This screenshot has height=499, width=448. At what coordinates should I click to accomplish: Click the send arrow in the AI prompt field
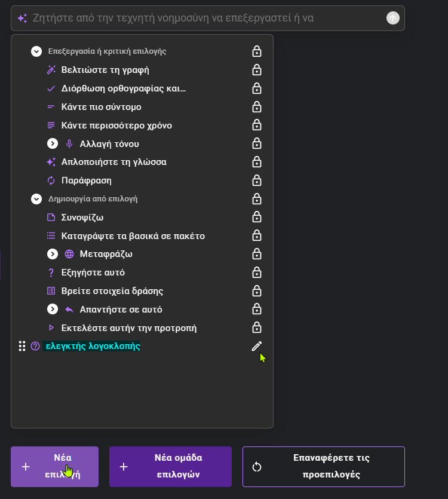393,18
